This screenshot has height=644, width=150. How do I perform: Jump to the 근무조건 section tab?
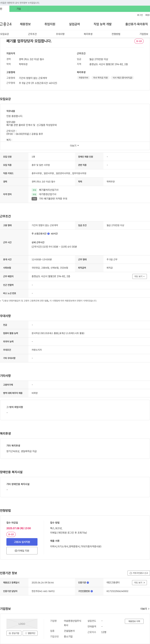32,34
